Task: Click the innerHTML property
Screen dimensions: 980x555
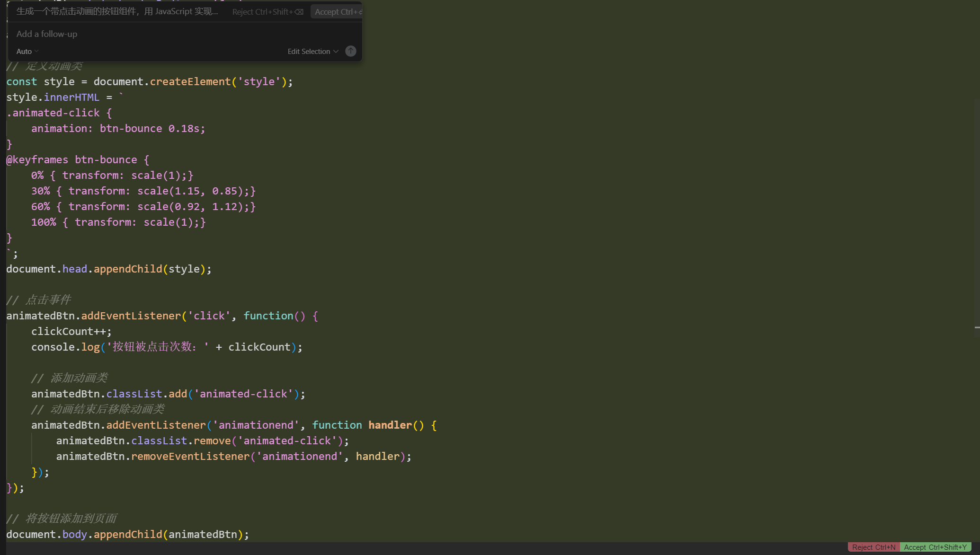Action: [71, 97]
